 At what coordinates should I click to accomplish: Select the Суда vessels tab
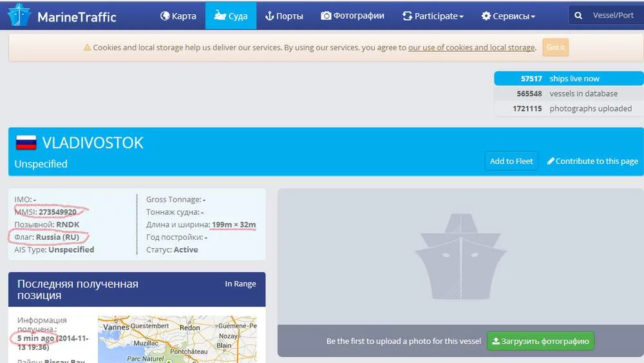[231, 16]
